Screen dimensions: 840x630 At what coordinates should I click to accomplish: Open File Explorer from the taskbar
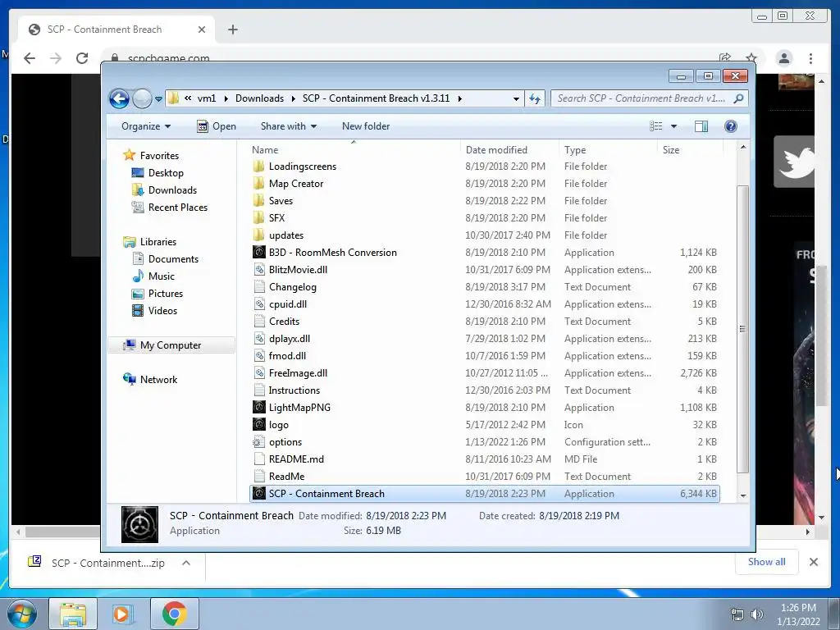point(73,614)
